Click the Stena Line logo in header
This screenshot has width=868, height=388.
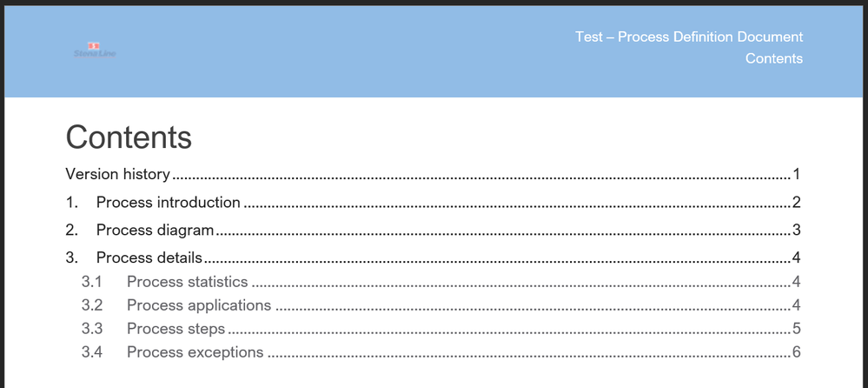(x=95, y=50)
